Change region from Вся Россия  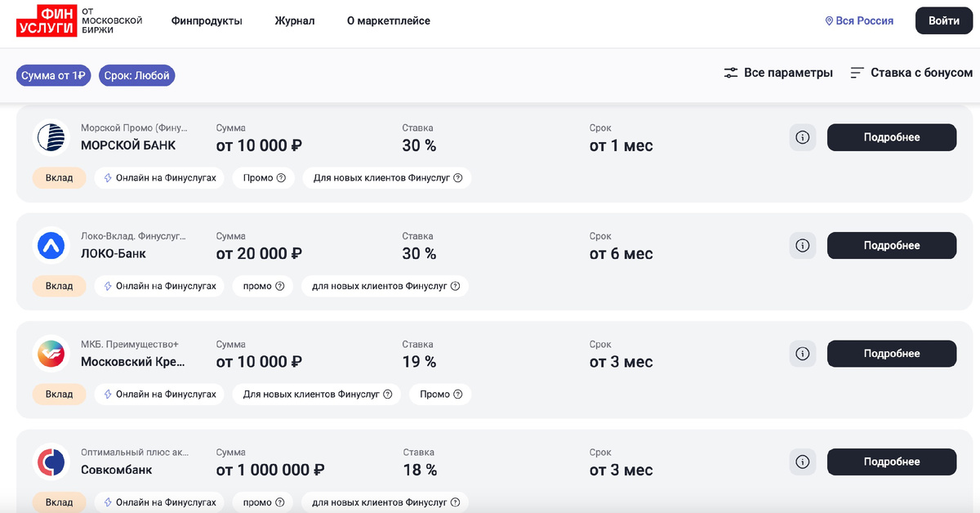[859, 20]
